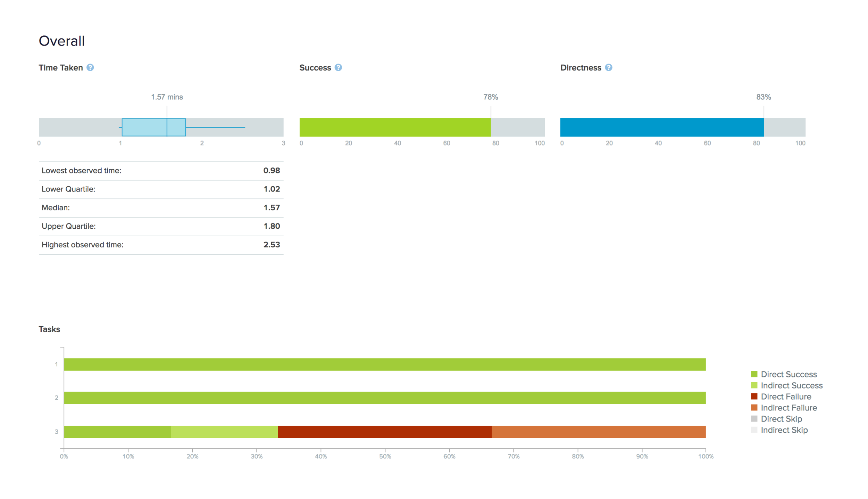Toggle the Indirect Skip legend label
The image size is (868, 499).
click(x=784, y=430)
